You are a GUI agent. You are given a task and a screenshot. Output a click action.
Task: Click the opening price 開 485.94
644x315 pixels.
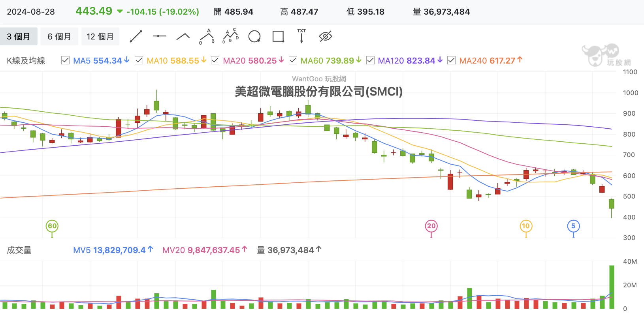pyautogui.click(x=233, y=12)
